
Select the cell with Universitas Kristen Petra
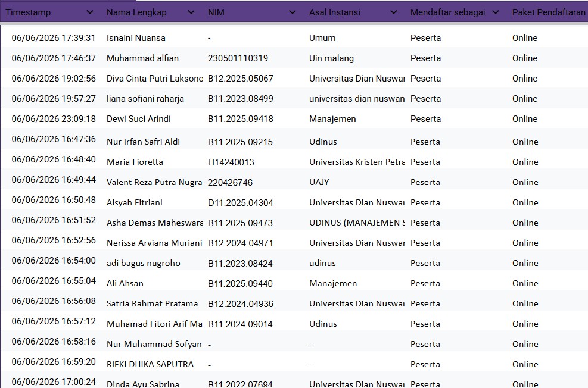(x=357, y=162)
